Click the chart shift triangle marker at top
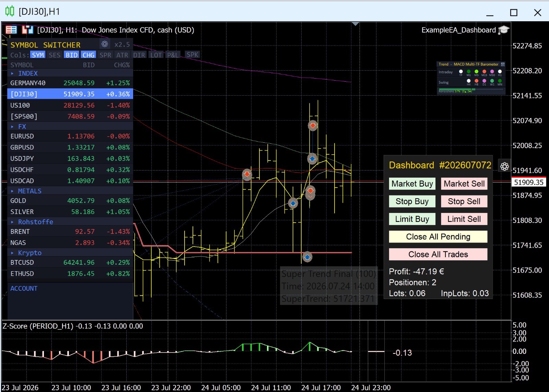This screenshot has height=392, width=549. [x=355, y=24]
